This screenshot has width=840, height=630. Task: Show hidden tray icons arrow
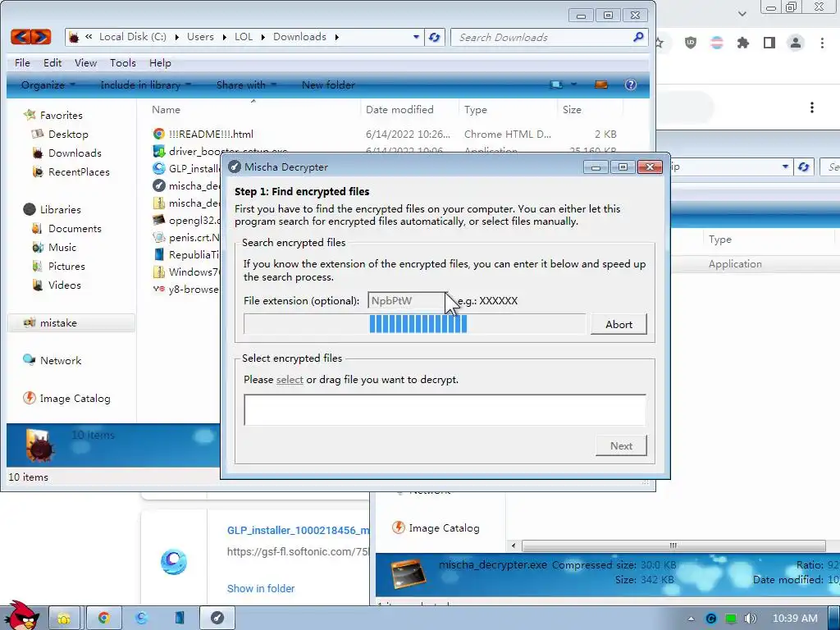[x=691, y=619]
